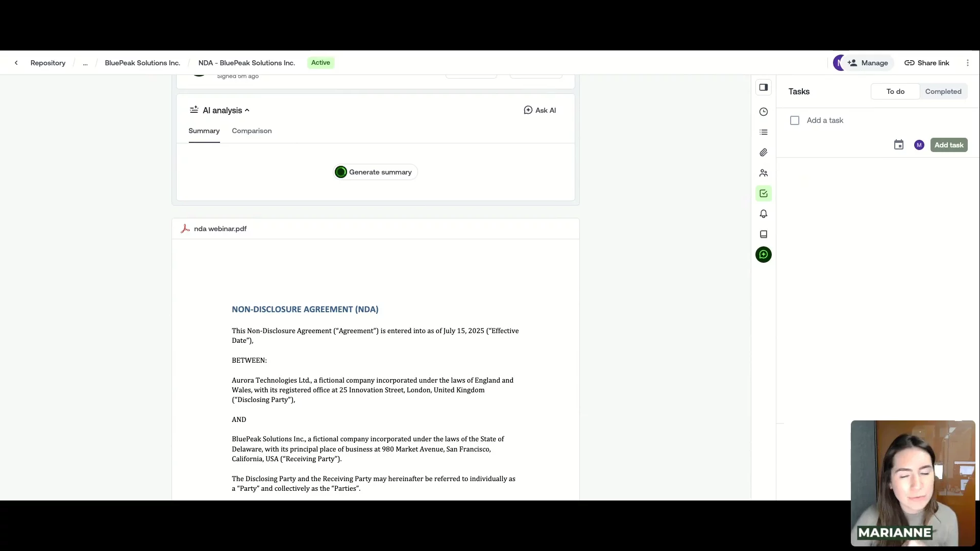Screen dimensions: 980x551
Task: Select the Summary tab
Action: click(x=204, y=131)
